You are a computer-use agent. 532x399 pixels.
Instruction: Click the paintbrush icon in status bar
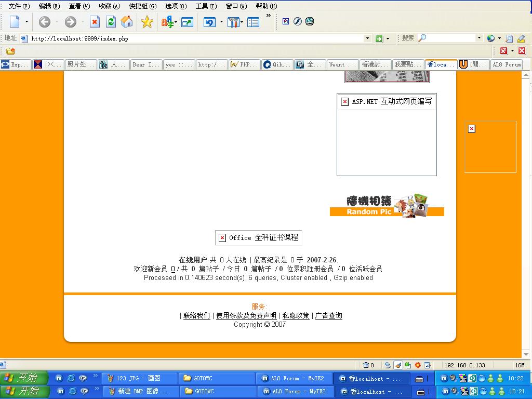[x=398, y=365]
